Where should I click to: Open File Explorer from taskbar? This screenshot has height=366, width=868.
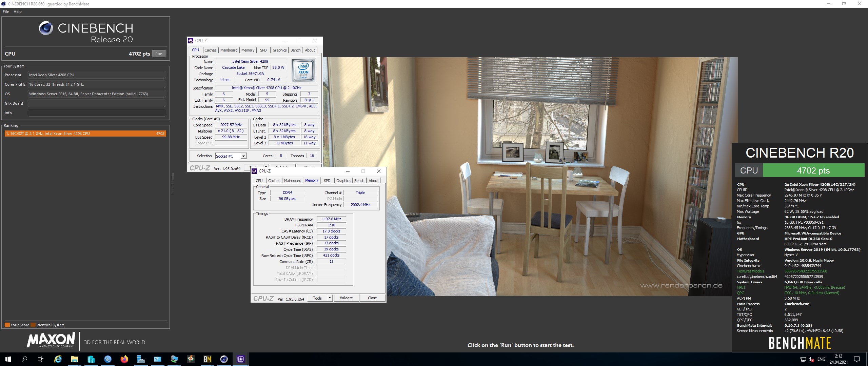click(x=74, y=359)
